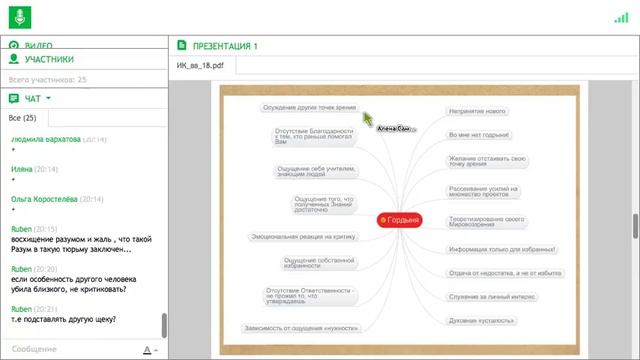This screenshot has height=360, width=640.
Task: Click node 'Ощущение собственной избранности'
Action: click(319, 262)
